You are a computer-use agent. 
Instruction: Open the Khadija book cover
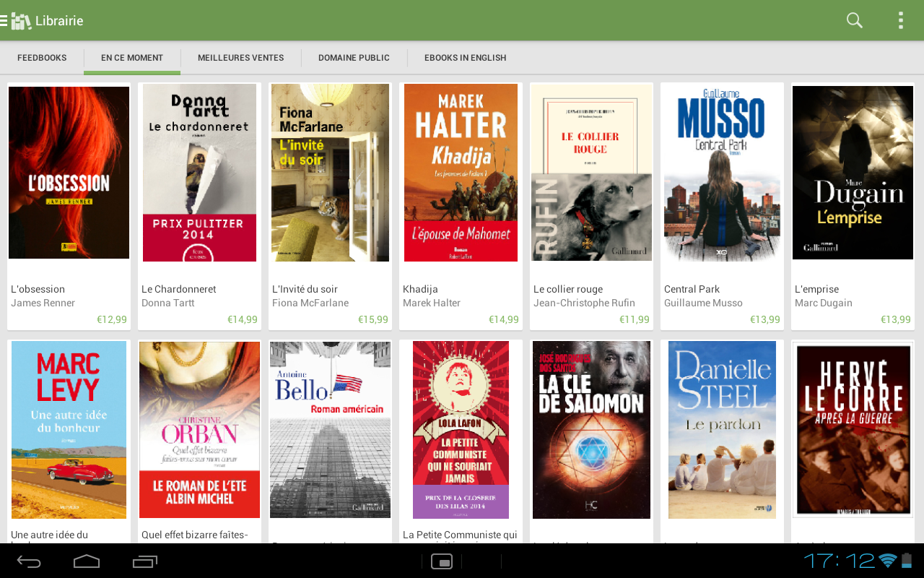[x=460, y=172]
